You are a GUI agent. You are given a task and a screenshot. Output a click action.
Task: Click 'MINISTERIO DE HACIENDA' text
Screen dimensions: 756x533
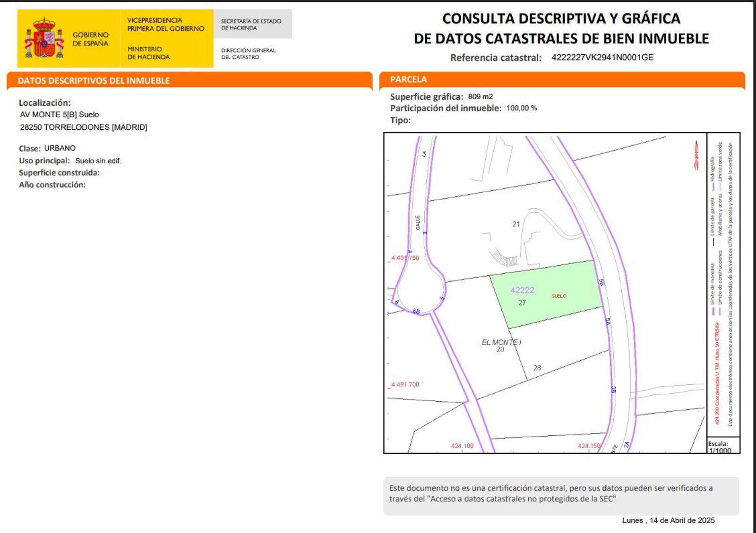(x=148, y=53)
